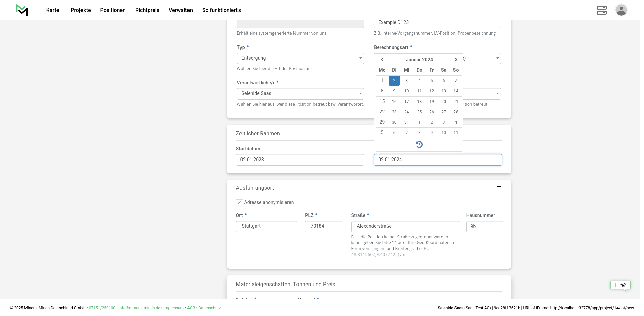Viewport: 644px width, 316px height.
Task: Navigate to the Richtpreis menu
Action: click(147, 10)
